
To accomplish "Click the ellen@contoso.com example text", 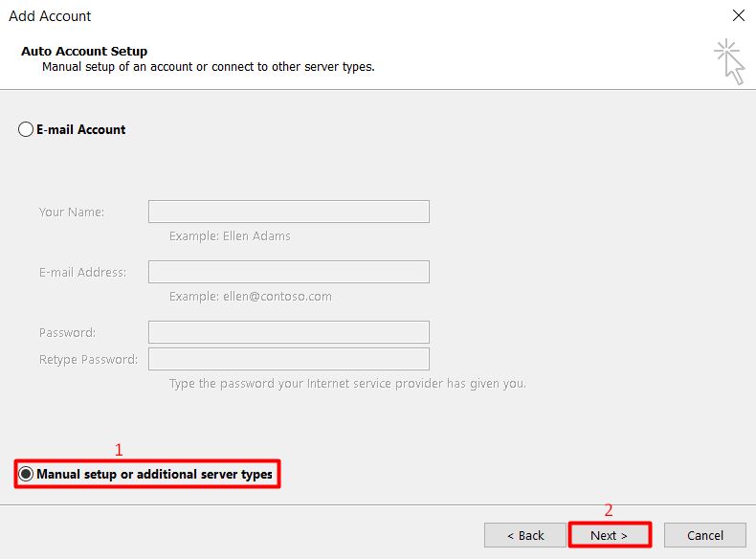I will point(251,296).
